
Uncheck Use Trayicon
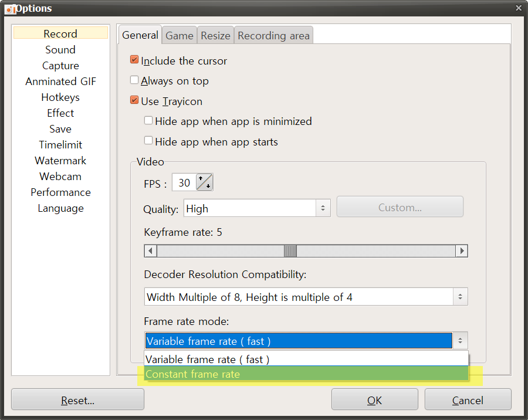tap(134, 101)
